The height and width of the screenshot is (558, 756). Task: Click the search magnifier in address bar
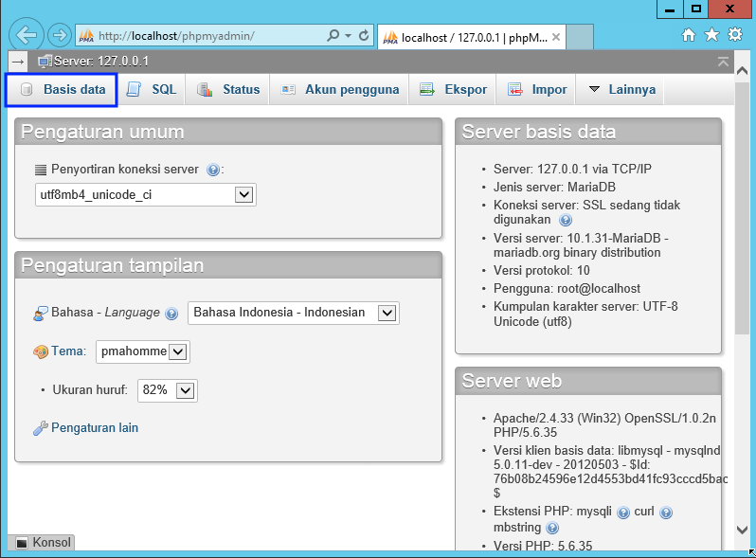coord(333,36)
